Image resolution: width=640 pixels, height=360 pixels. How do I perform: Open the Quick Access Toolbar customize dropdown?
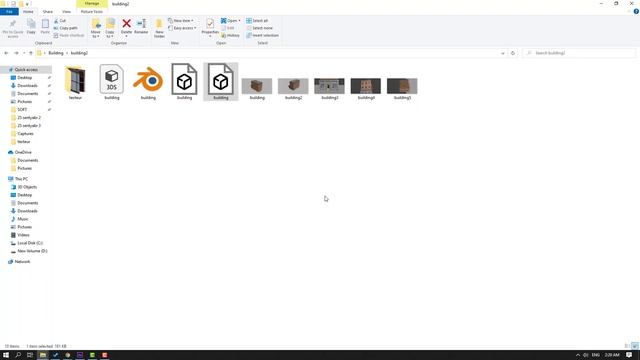click(x=27, y=4)
